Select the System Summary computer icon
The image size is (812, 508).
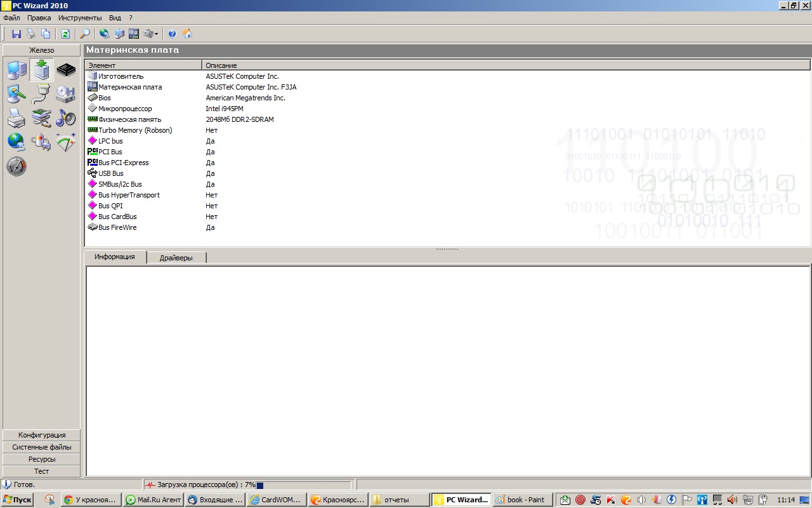(16, 70)
